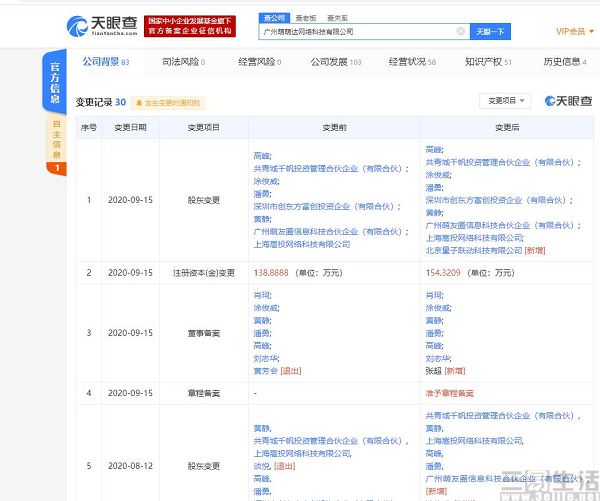
Task: Clear the search box with the round X icon
Action: coord(461,31)
